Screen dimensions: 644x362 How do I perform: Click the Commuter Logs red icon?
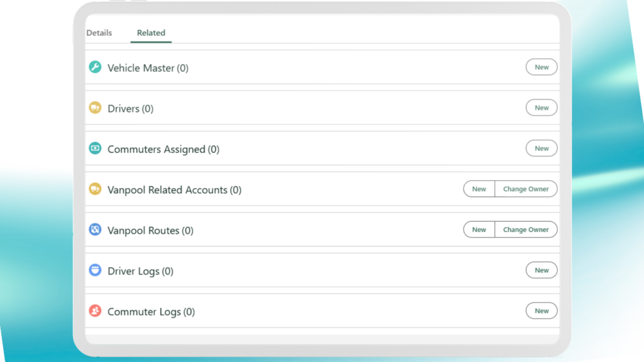point(95,311)
